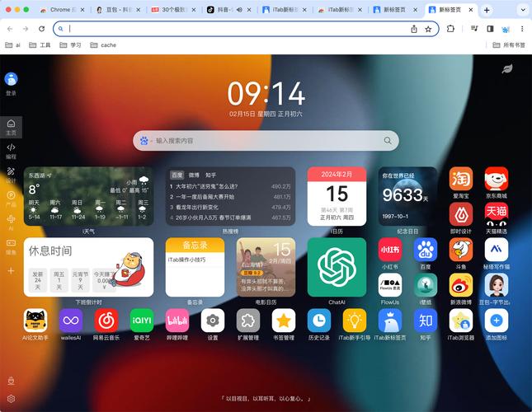The image size is (532, 412).
Task: Open the 9633天 anniversary widget
Action: point(407,196)
